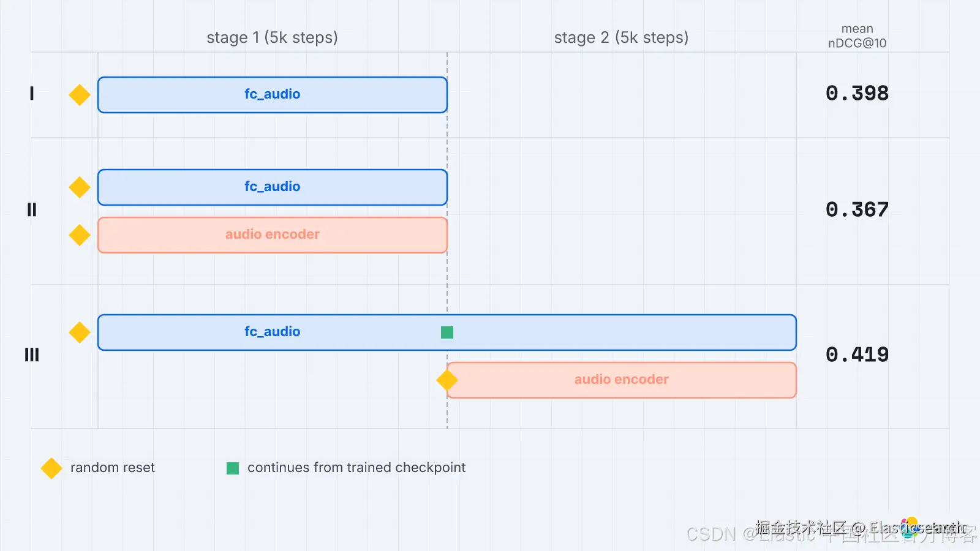This screenshot has height=551, width=980.
Task: Click the 0.367 score value
Action: 858,210
